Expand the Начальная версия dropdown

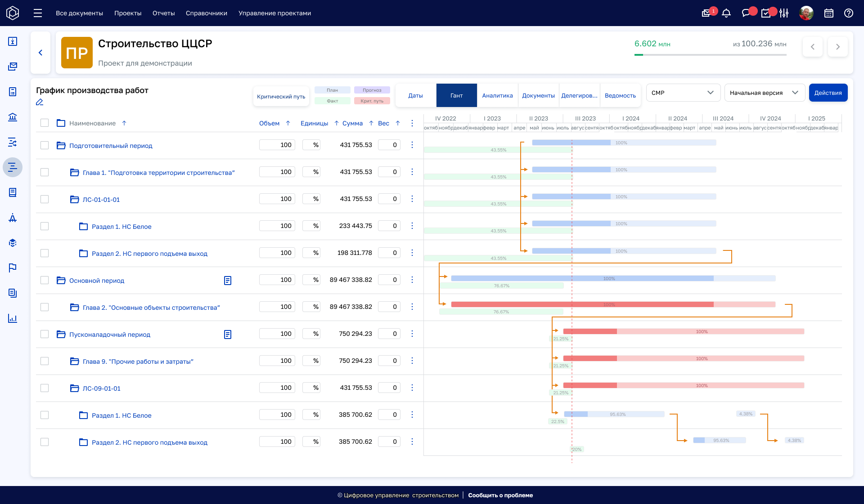pos(764,93)
